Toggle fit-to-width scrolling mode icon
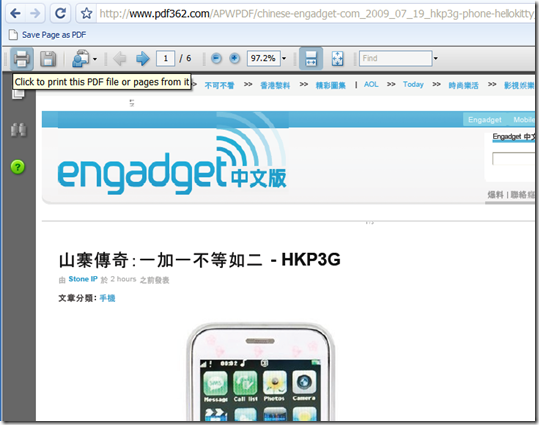The image size is (539, 425). click(311, 58)
